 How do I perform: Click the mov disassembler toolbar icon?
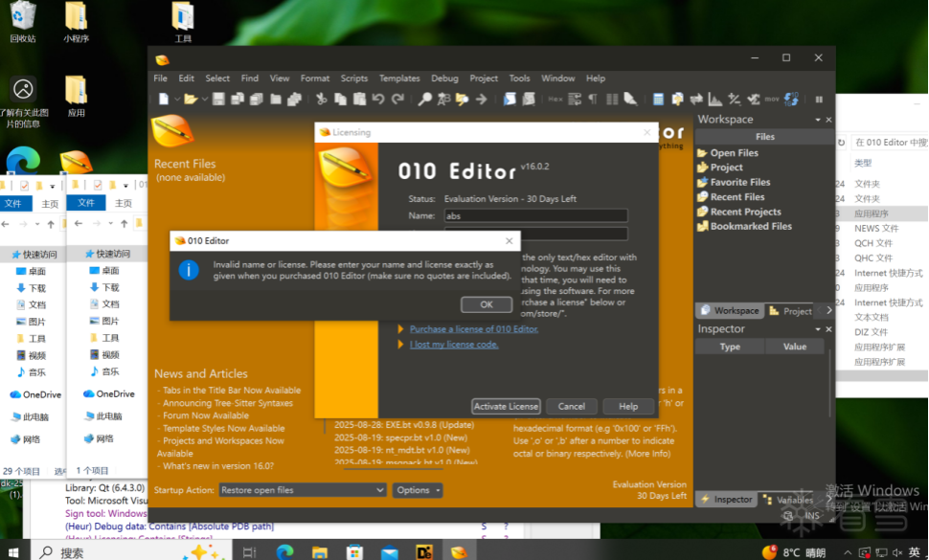click(x=772, y=100)
